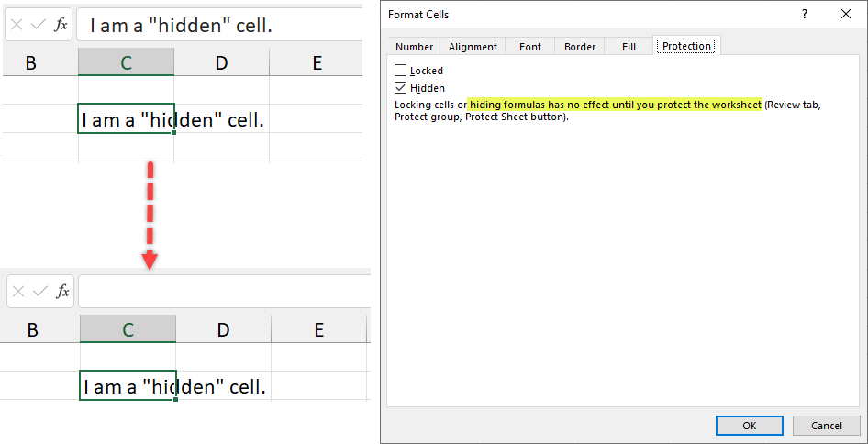The width and height of the screenshot is (868, 444).
Task: Click inside the empty formula bar field
Action: coord(223,291)
